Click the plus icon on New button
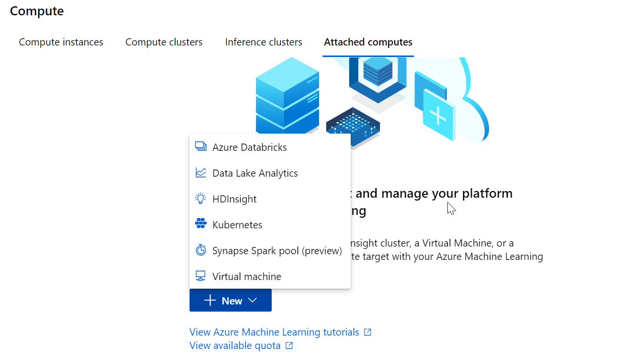Image resolution: width=644 pixels, height=359 pixels. [210, 301]
